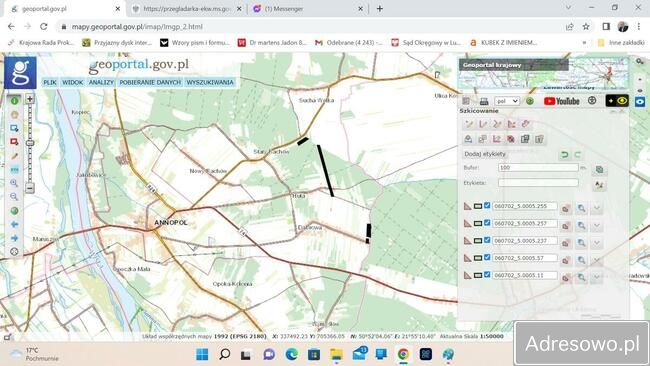Go to next map view with blue right arrow
This screenshot has height=366, width=650.
[x=15, y=238]
